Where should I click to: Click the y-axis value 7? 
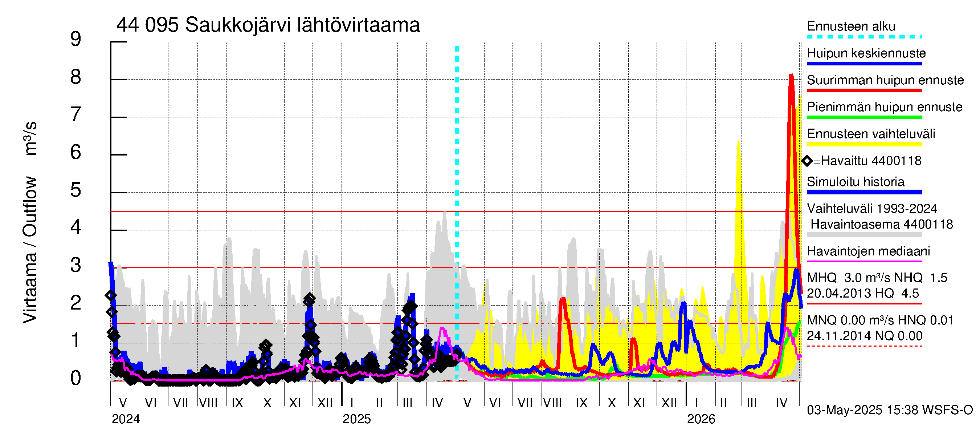(x=76, y=114)
